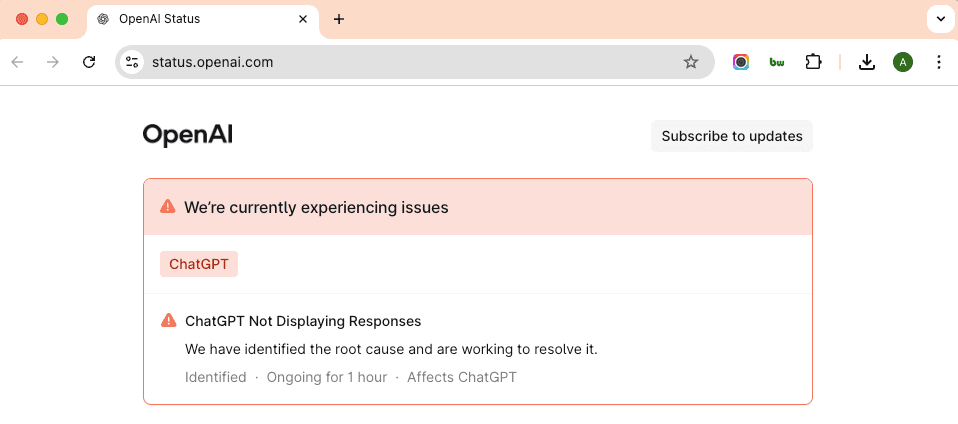The image size is (958, 424).
Task: Click the We're currently experiencing issues heading
Action: click(x=316, y=208)
